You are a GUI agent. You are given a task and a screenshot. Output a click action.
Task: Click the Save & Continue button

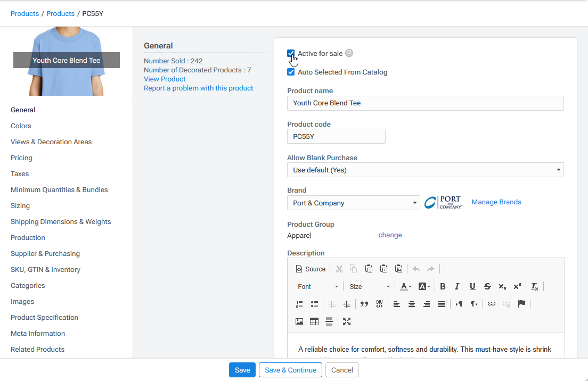pos(290,369)
